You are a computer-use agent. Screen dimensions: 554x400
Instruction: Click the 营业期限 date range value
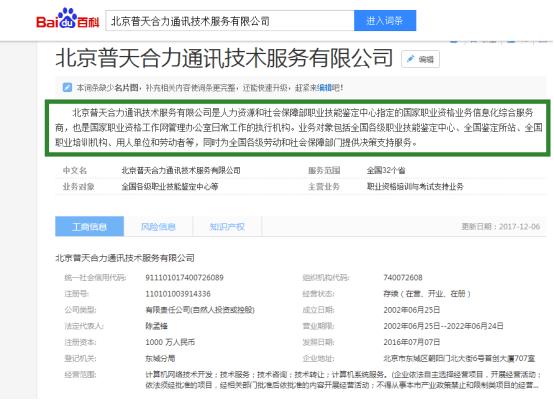(443, 326)
